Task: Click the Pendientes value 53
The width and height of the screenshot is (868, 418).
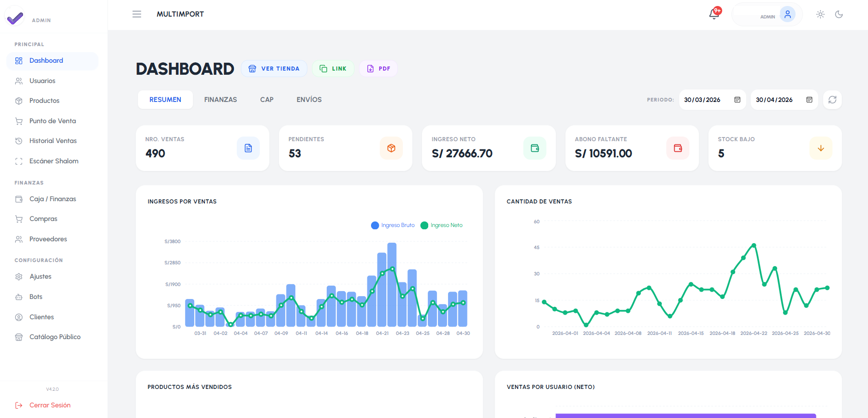Action: pyautogui.click(x=295, y=153)
